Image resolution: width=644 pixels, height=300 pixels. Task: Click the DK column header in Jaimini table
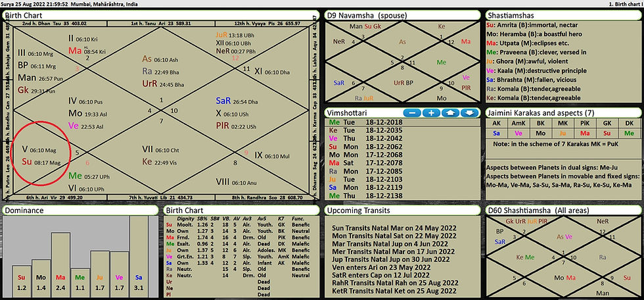[x=629, y=123]
